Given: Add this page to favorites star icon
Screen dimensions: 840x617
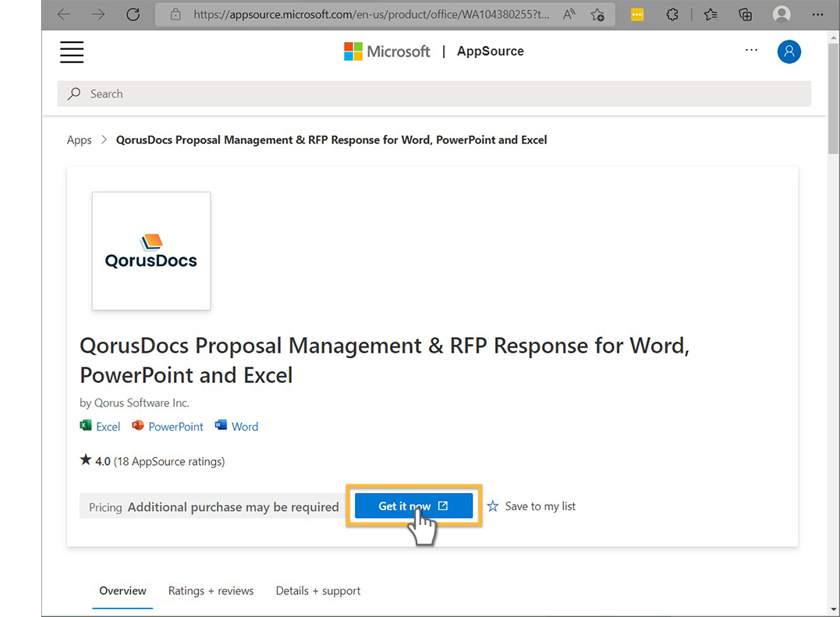Looking at the screenshot, I should (x=597, y=15).
